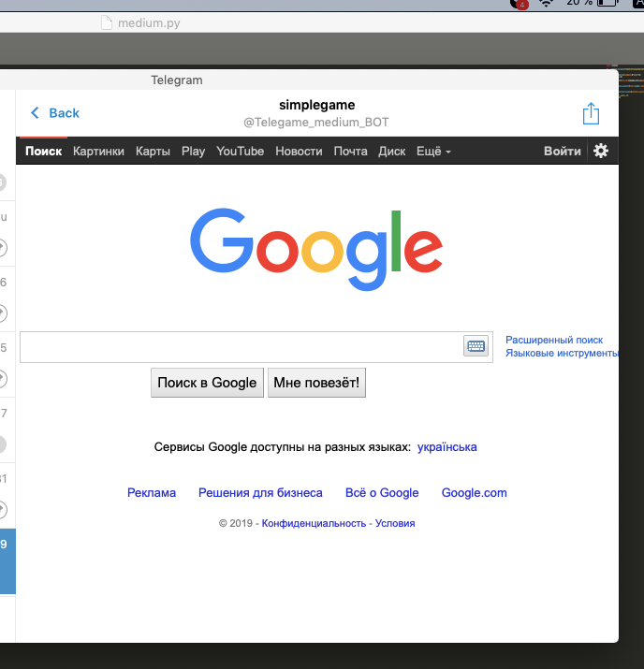Go back with the Back button
This screenshot has height=669, width=644.
pyautogui.click(x=55, y=113)
